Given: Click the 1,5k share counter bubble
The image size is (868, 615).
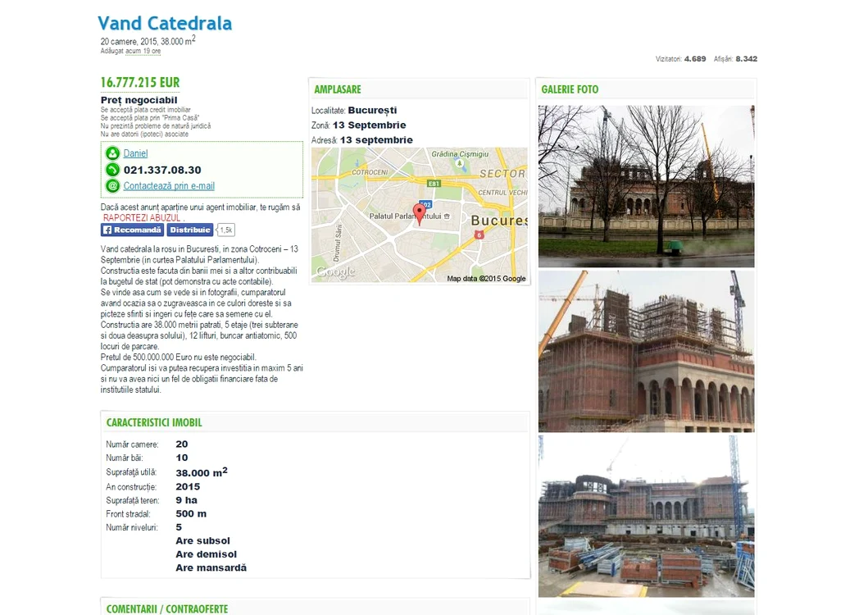Looking at the screenshot, I should (225, 230).
